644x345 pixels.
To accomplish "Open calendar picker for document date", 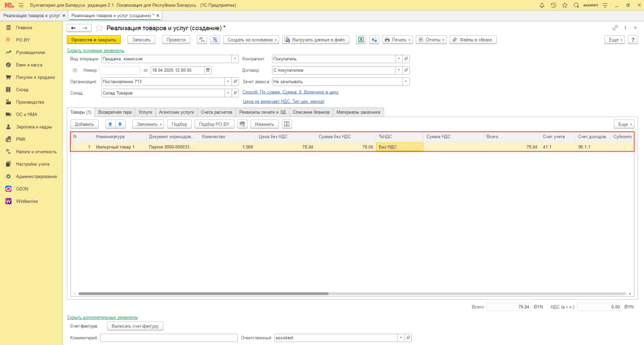I will [208, 70].
